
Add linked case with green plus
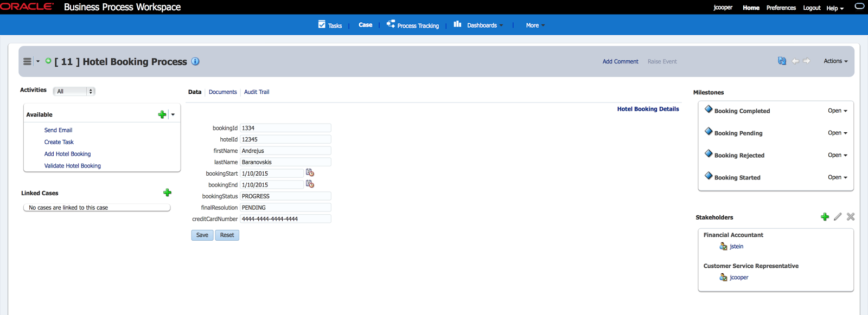coord(167,192)
